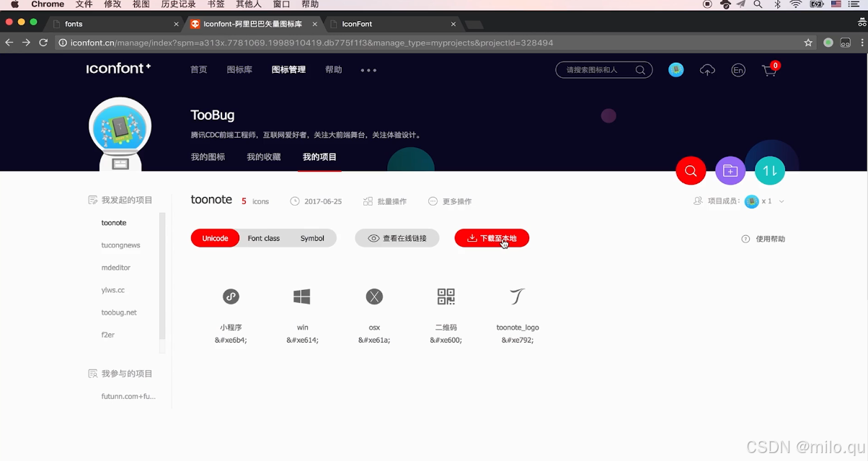Viewport: 868px width, 461px height.
Task: Click the Bluetooth menu bar icon
Action: pyautogui.click(x=777, y=4)
